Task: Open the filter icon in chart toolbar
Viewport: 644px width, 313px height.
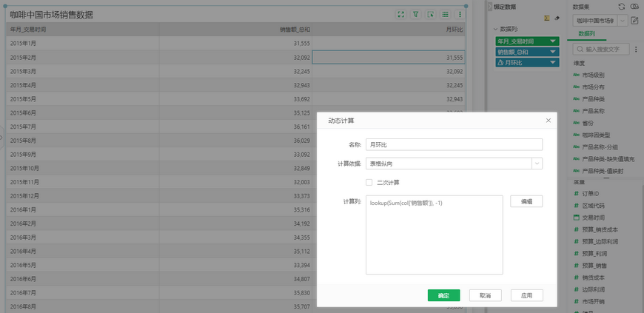Action: (x=415, y=14)
